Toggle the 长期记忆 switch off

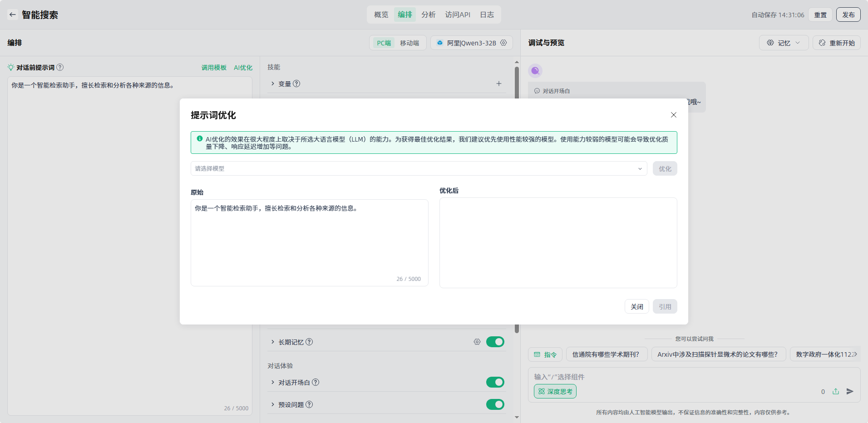[495, 342]
